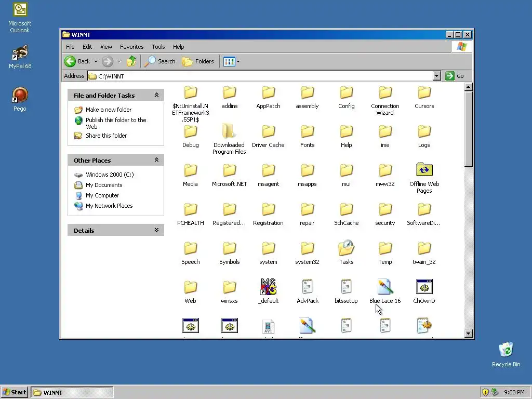Click in the Address field C:\WINNT
Screen dimensions: 532x399
260,76
